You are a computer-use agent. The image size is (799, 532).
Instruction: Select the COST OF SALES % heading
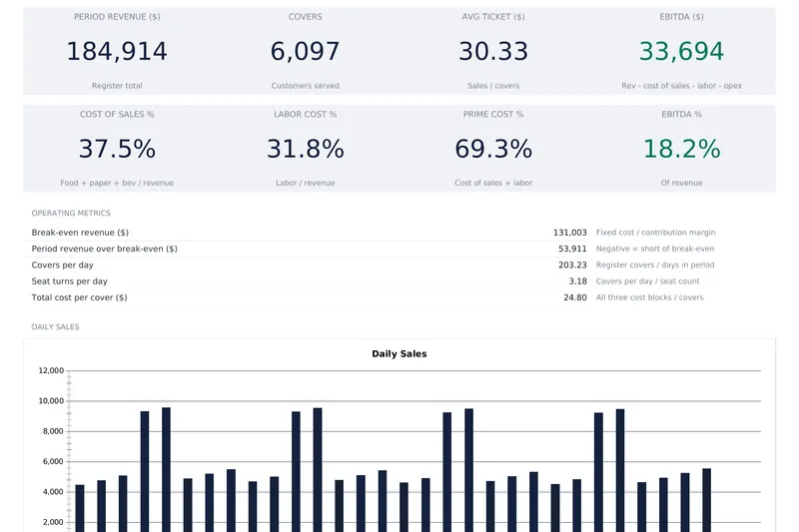pyautogui.click(x=117, y=115)
